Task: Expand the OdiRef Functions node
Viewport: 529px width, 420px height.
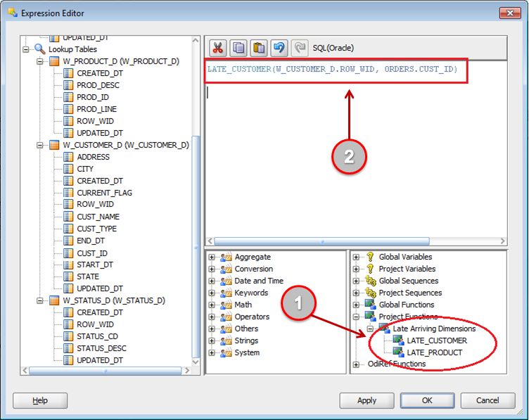Action: (x=356, y=364)
